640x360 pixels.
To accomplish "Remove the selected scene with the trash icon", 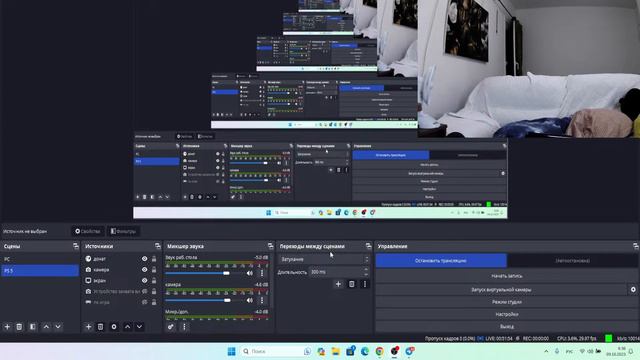I will [19, 327].
